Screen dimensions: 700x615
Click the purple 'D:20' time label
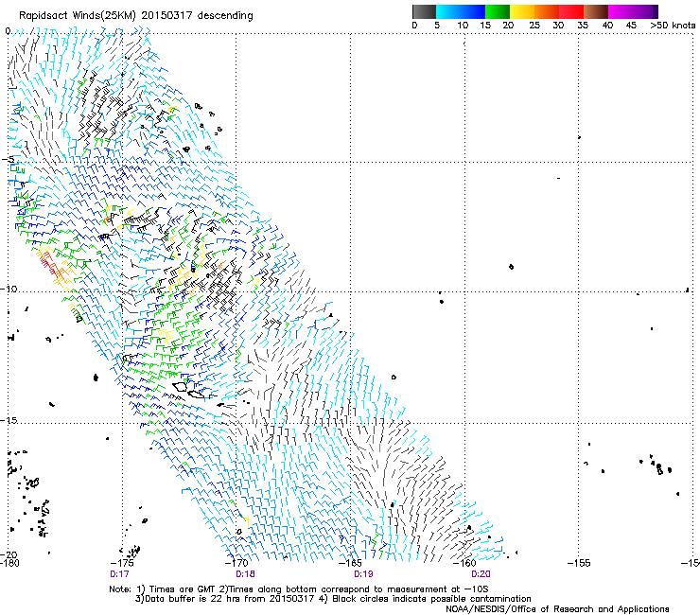(x=481, y=573)
